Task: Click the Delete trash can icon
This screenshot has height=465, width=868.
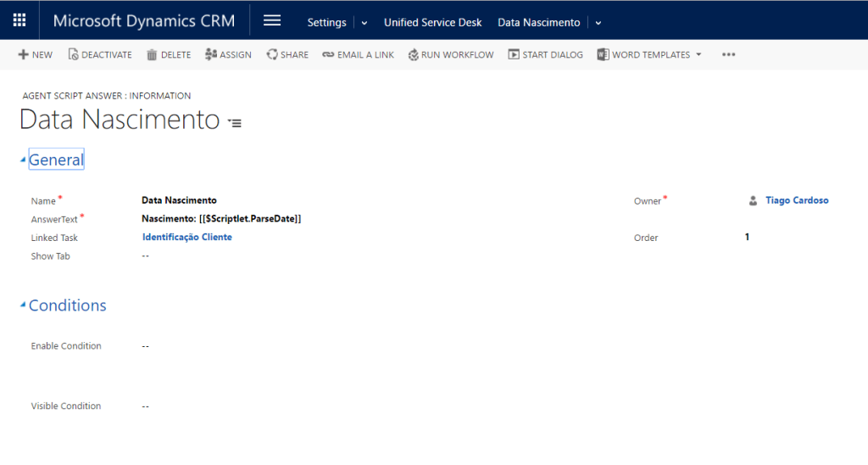Action: click(x=152, y=54)
